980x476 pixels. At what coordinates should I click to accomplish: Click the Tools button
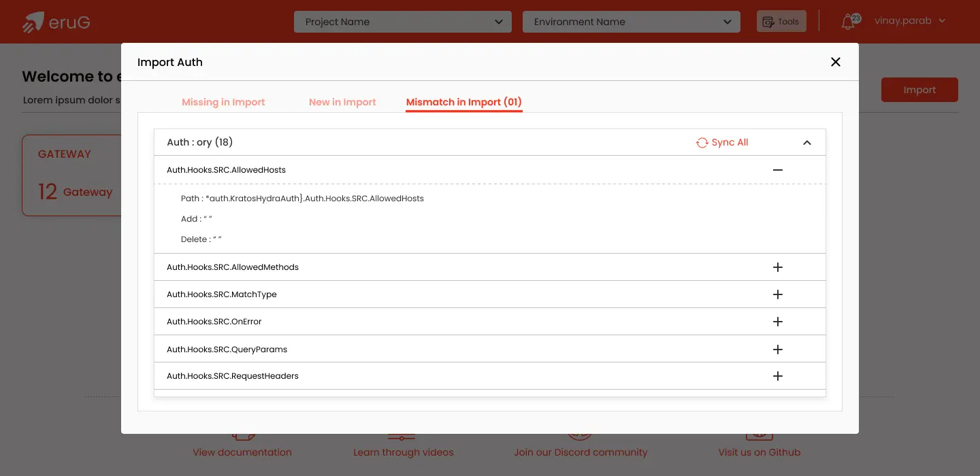point(781,22)
